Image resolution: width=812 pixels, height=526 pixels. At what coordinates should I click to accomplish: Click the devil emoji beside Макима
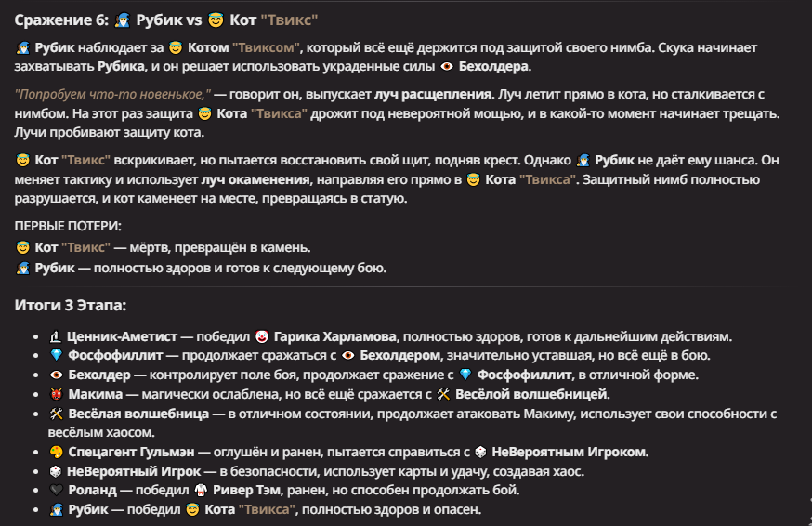coord(56,394)
